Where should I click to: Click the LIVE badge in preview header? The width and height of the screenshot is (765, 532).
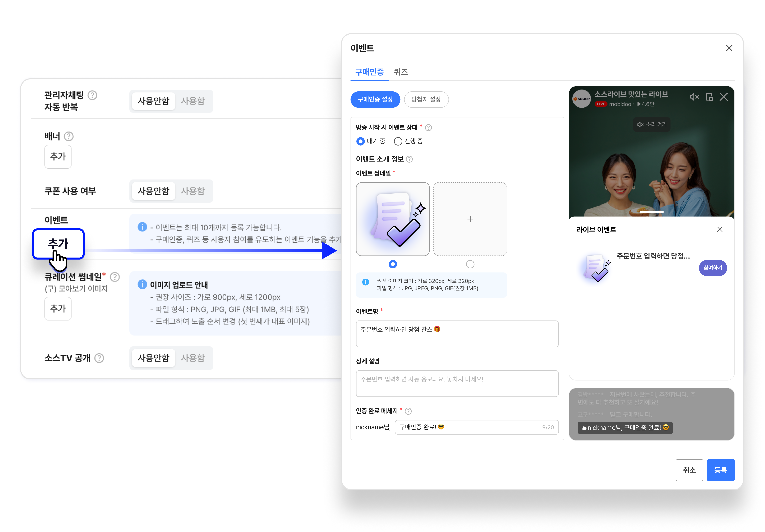601,104
